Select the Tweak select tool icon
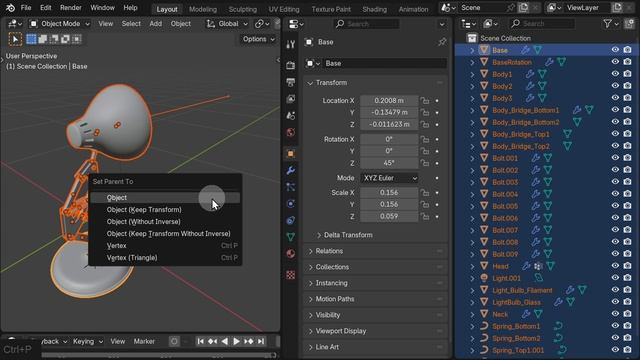 (x=15, y=39)
